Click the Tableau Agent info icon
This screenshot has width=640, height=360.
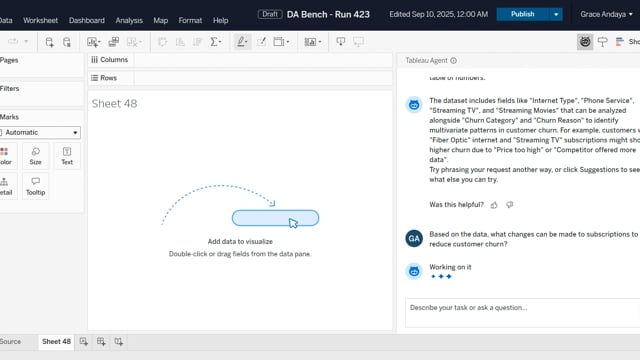[x=453, y=60]
